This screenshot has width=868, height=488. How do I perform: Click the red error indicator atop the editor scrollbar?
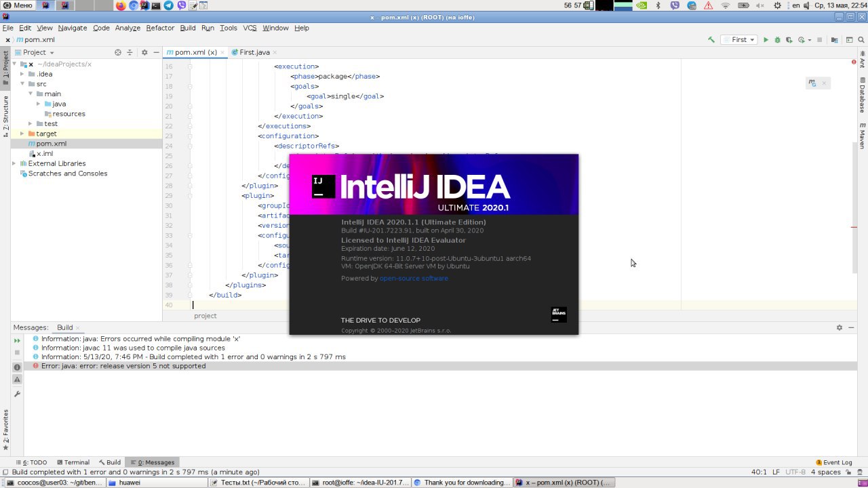[x=854, y=62]
